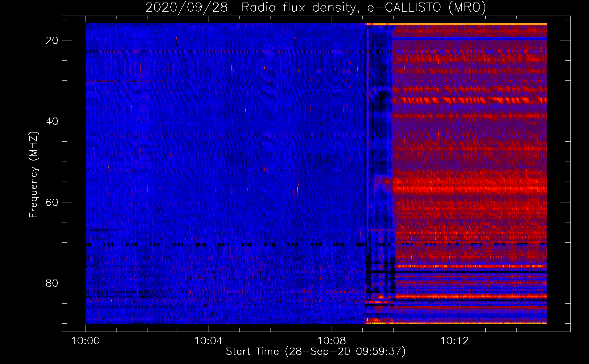Screen dimensions: 589x364
Task: Click the 20 MHz frequency tick label
Action: coord(52,40)
